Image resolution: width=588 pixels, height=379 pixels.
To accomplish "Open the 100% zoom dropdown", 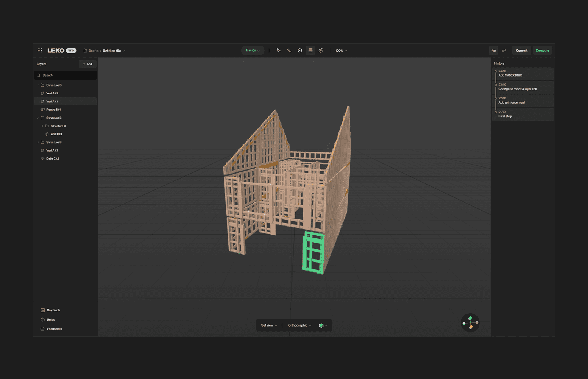I will point(341,51).
